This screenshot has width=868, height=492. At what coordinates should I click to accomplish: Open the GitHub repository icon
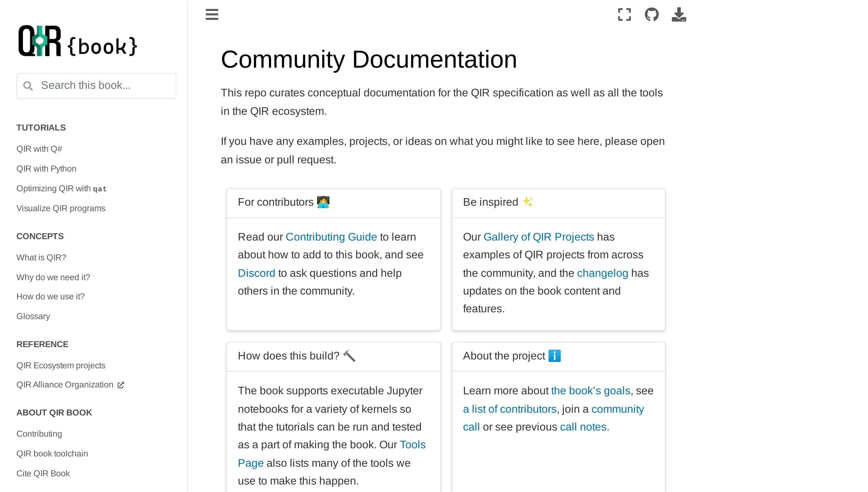point(652,14)
